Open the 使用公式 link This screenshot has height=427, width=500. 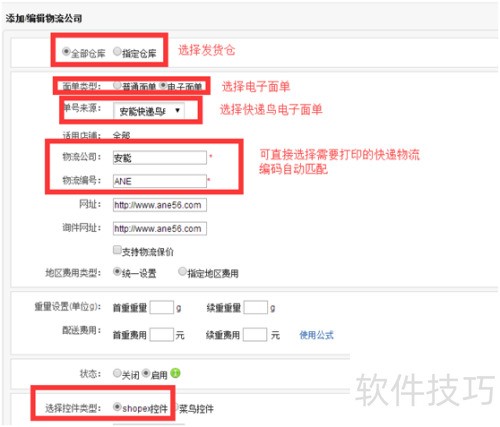[x=316, y=335]
